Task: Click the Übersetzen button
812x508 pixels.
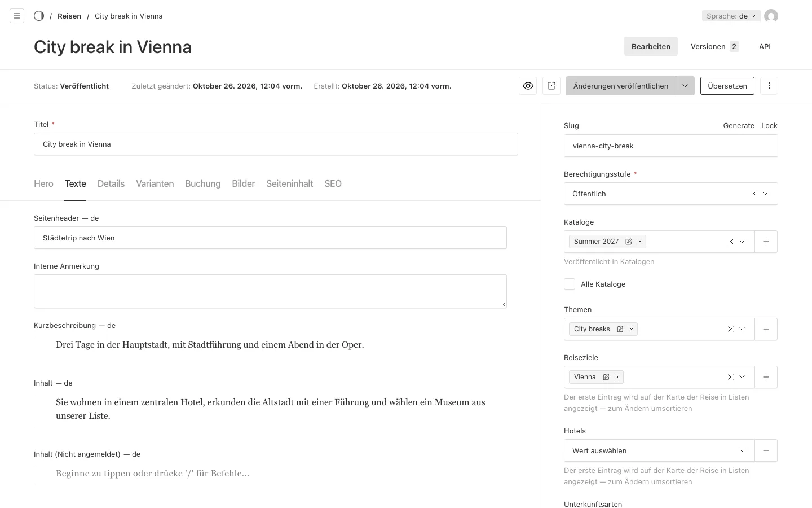Action: [727, 86]
